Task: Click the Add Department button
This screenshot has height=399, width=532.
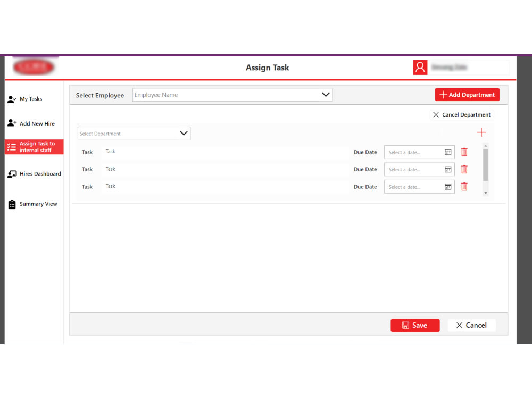Action: pyautogui.click(x=467, y=95)
